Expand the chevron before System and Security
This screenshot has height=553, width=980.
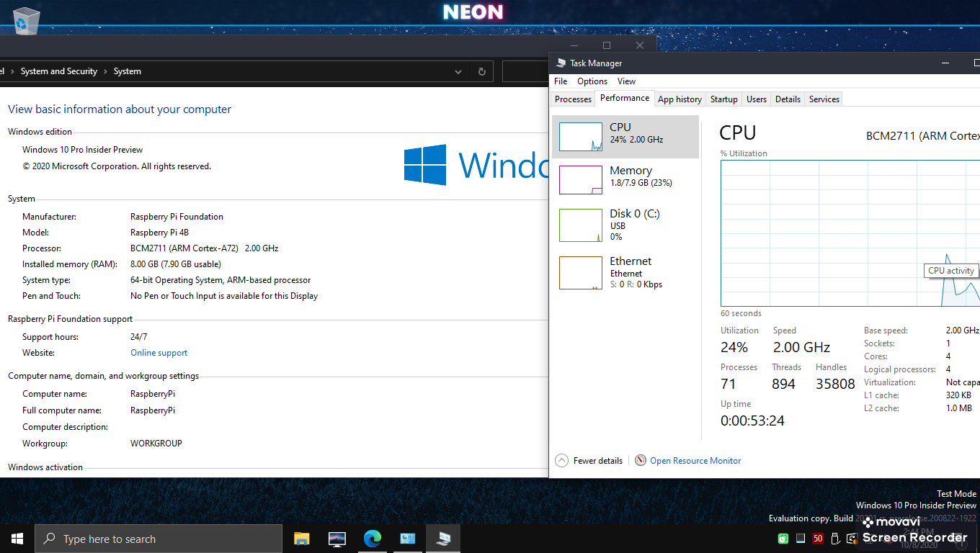[x=12, y=72]
